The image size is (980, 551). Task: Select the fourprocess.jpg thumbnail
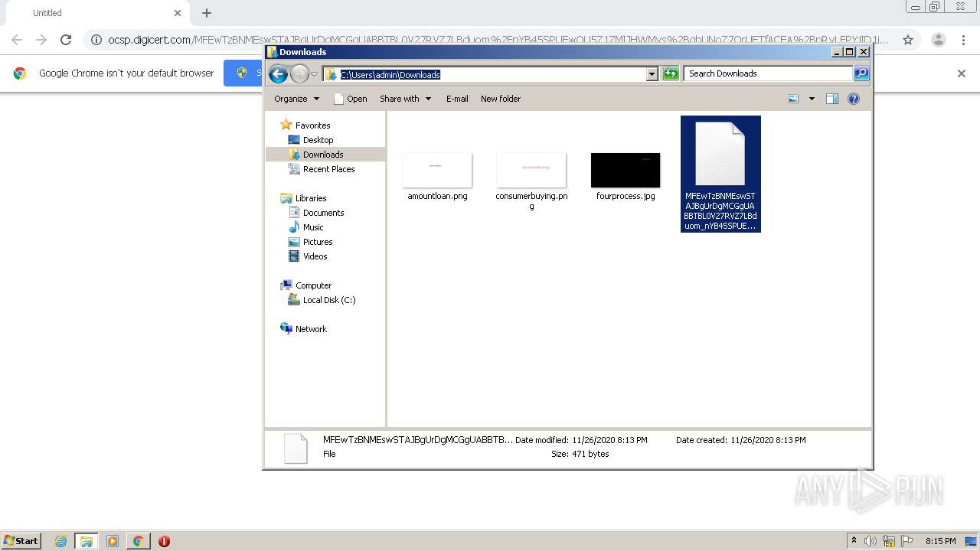[x=626, y=170]
